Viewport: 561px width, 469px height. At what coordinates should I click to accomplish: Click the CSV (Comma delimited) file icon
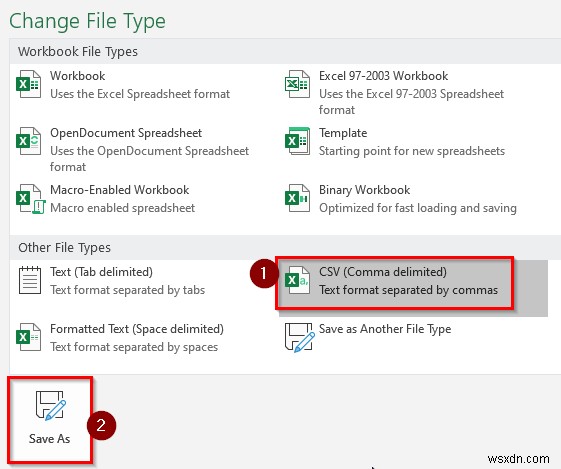pyautogui.click(x=297, y=280)
